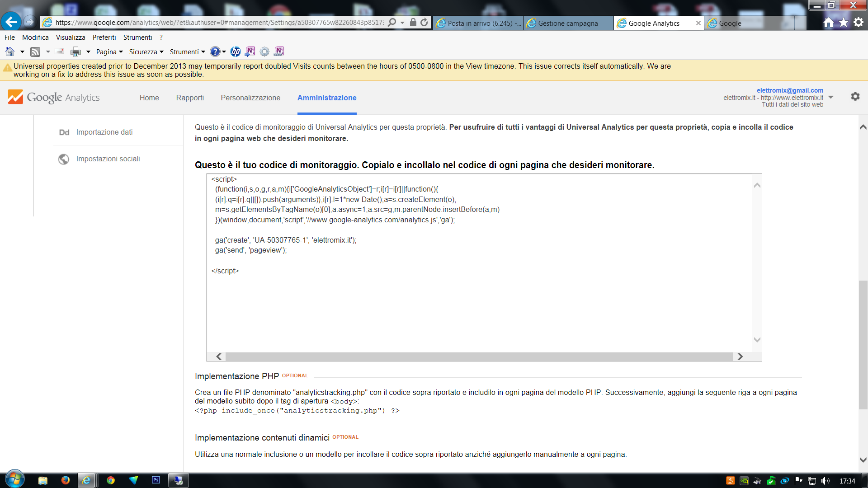The height and width of the screenshot is (488, 868).
Task: Click the browser forward arrow button
Action: 29,22
